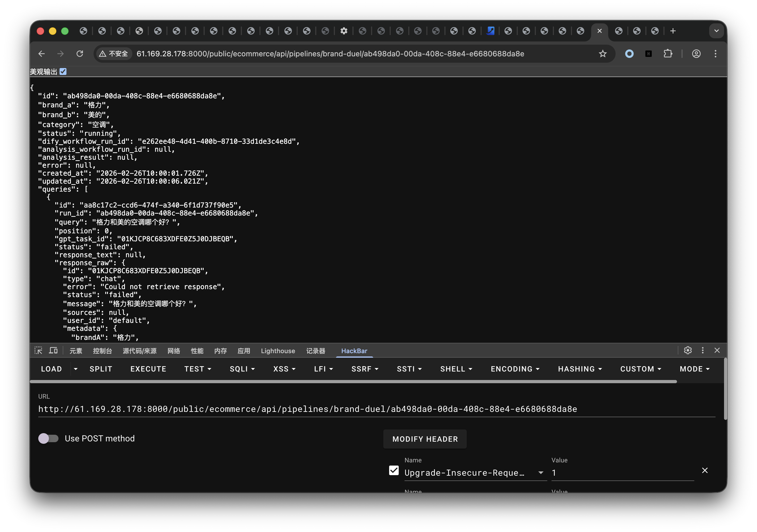Open the Lighthouse tab
Viewport: 757px width, 532px height.
pyautogui.click(x=278, y=351)
